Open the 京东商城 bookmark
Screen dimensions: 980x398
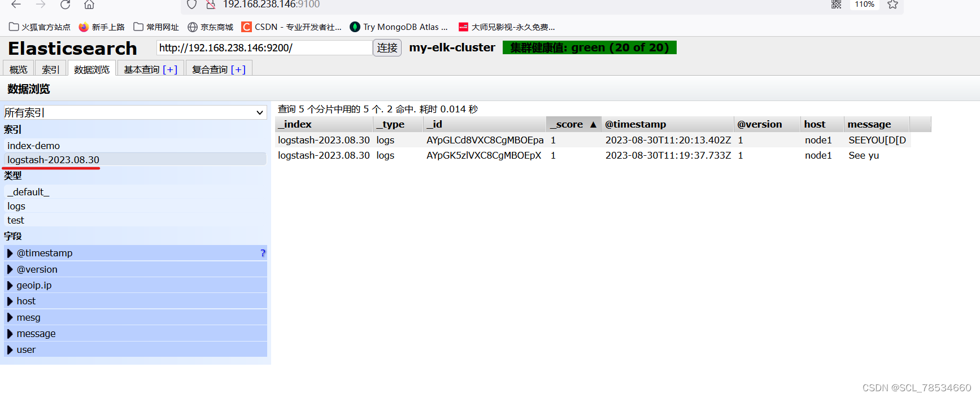coord(211,27)
